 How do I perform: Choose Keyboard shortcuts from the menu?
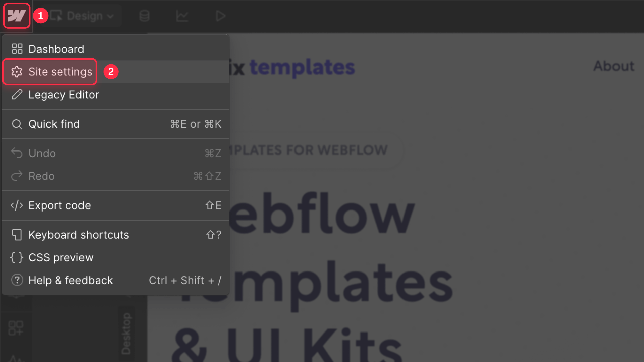pos(78,235)
